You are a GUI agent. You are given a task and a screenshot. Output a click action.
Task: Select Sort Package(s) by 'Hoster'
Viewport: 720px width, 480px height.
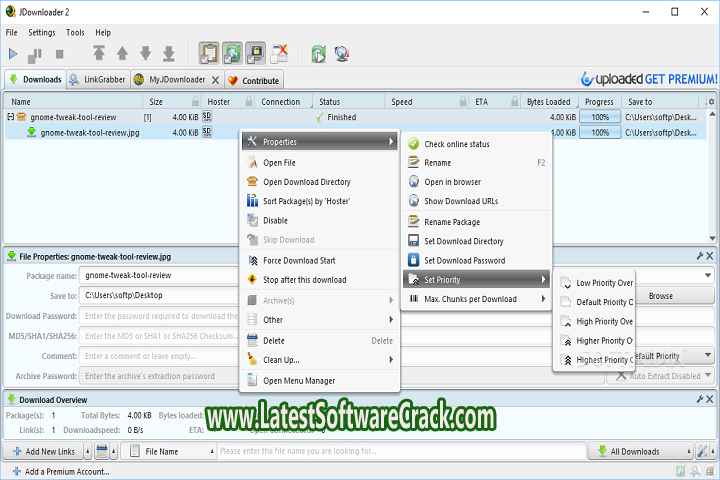319,201
